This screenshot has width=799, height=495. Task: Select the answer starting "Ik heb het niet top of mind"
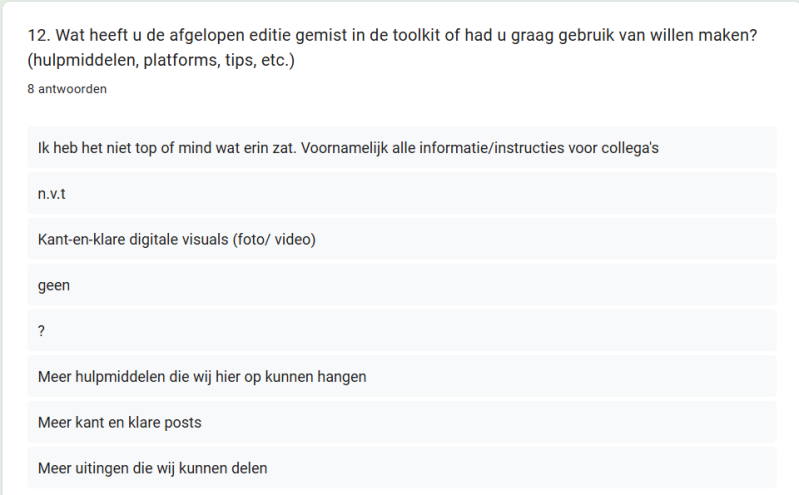(347, 148)
